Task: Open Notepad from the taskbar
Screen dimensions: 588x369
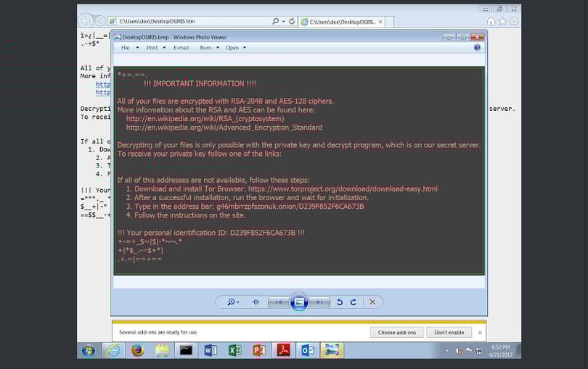Action: pyautogui.click(x=162, y=351)
